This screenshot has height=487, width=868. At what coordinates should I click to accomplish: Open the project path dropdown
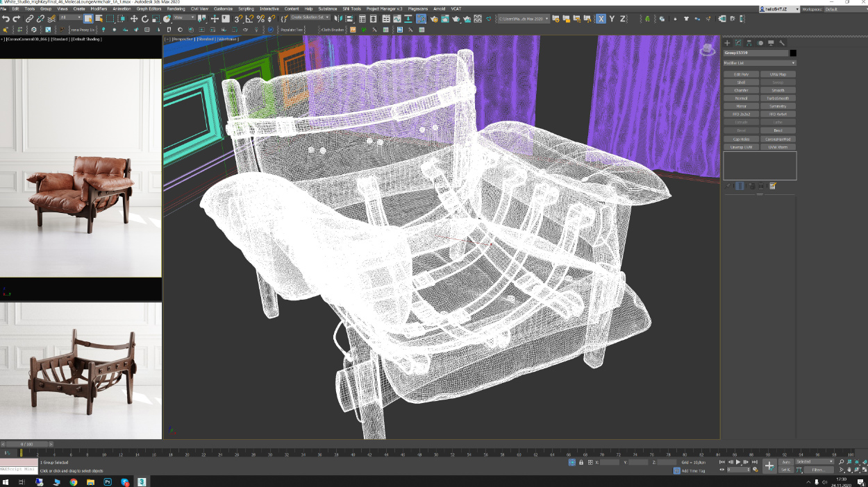point(524,19)
